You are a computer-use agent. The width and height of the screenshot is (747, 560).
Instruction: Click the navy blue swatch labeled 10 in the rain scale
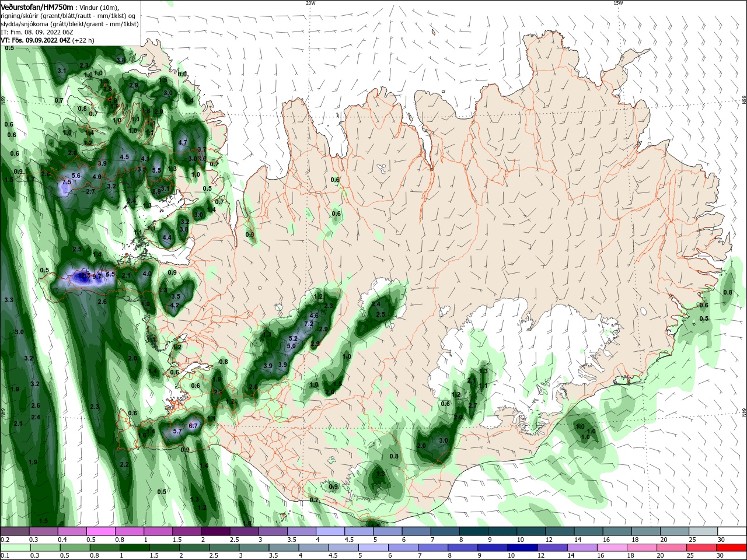click(x=521, y=548)
